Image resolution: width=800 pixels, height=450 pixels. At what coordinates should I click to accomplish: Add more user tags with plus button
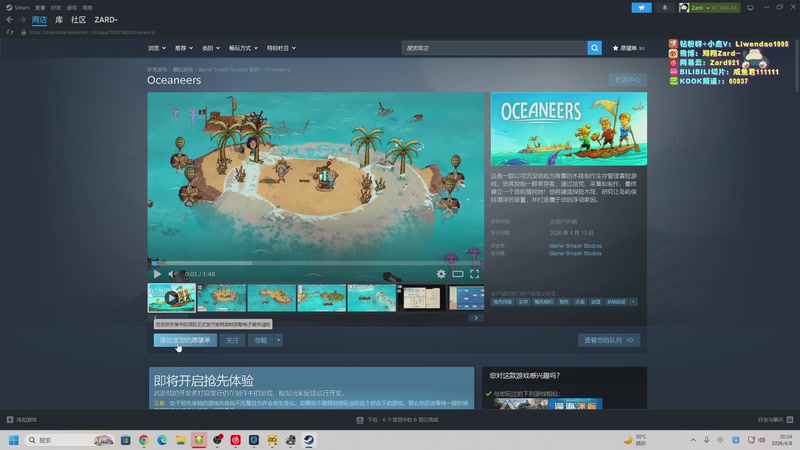tap(633, 302)
